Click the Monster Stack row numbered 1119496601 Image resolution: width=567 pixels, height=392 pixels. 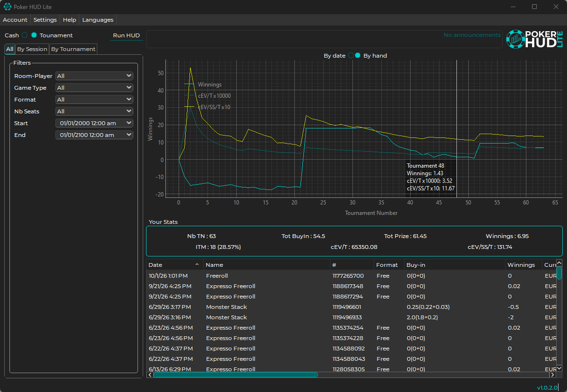pos(351,307)
